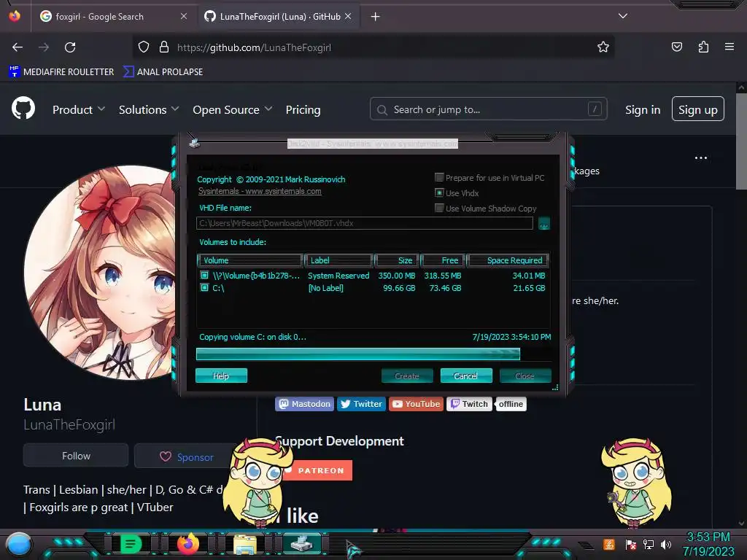This screenshot has height=560, width=747.
Task: Open the Pocket save icon
Action: pos(676,47)
